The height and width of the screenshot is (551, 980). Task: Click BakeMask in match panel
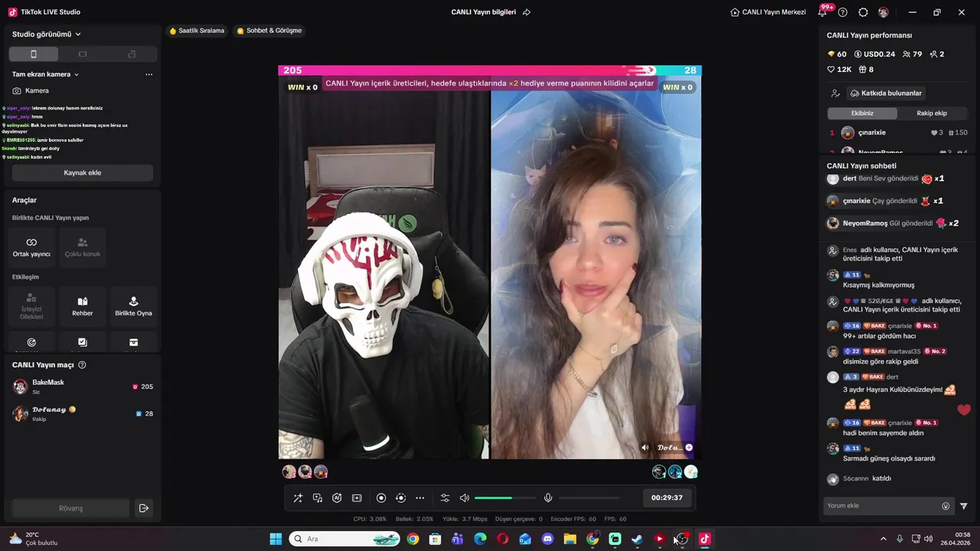[83, 386]
